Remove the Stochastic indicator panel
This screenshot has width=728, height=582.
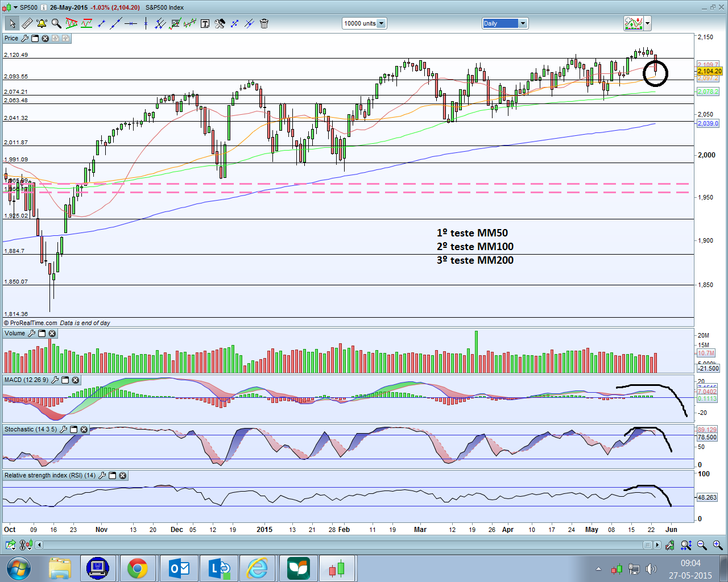click(84, 430)
